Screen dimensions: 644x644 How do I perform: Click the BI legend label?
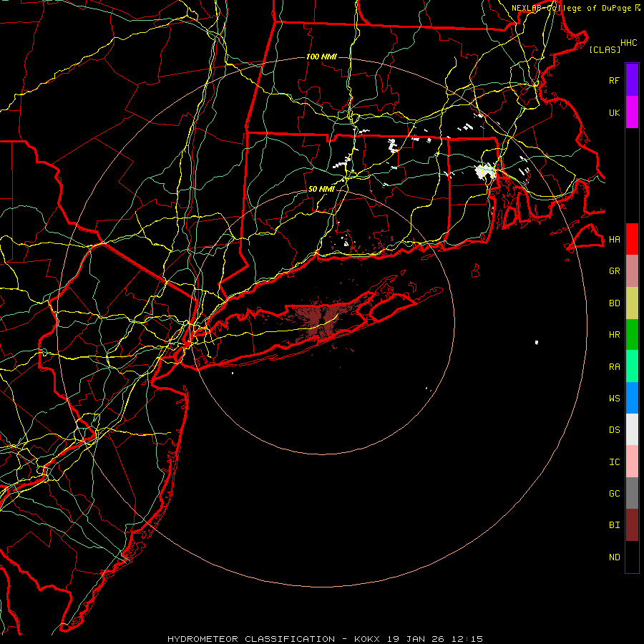(614, 525)
